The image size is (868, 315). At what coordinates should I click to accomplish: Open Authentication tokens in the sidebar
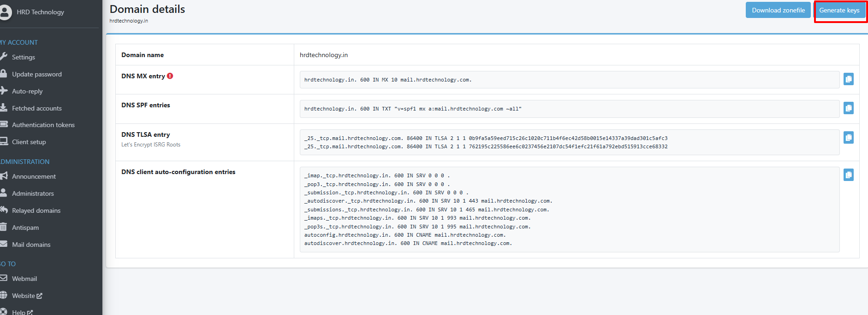click(43, 125)
